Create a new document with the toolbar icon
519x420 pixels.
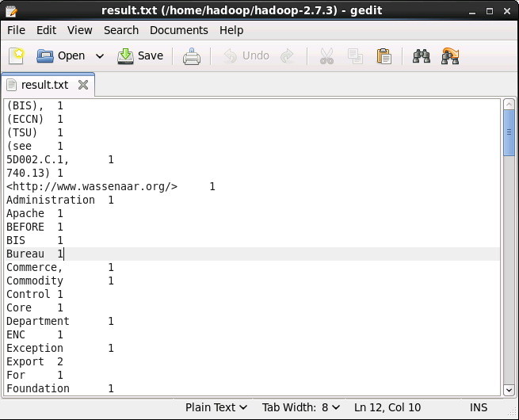[x=17, y=55]
